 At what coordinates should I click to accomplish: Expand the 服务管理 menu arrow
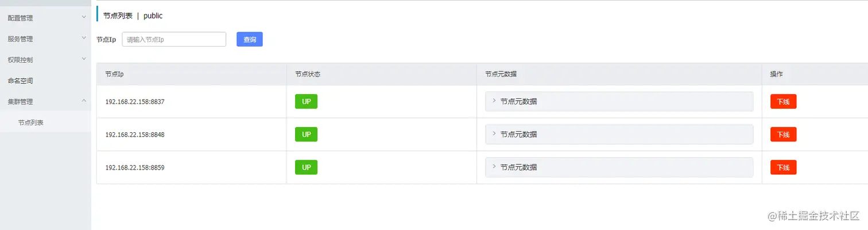[x=84, y=39]
